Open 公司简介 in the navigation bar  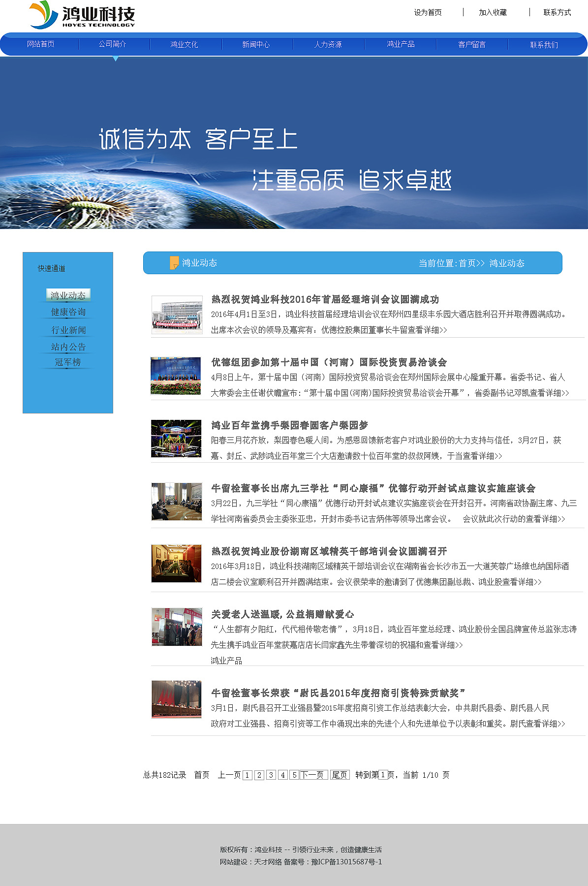coord(113,44)
